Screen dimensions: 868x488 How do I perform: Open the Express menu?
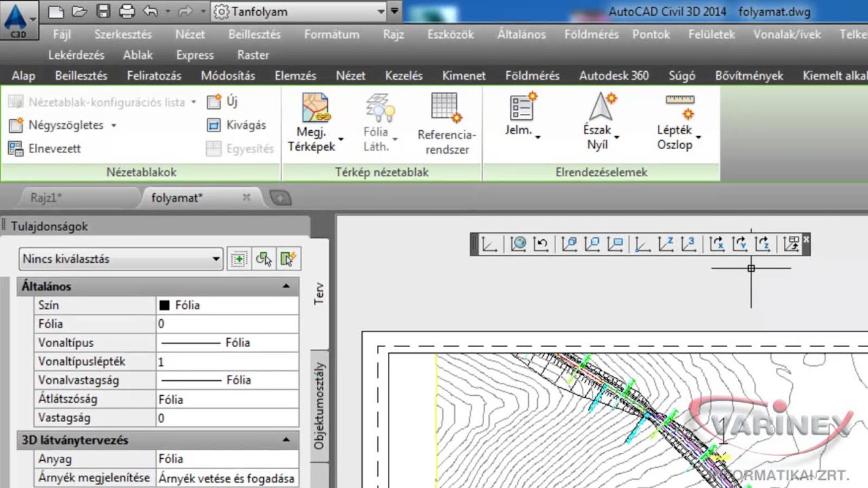[x=195, y=55]
